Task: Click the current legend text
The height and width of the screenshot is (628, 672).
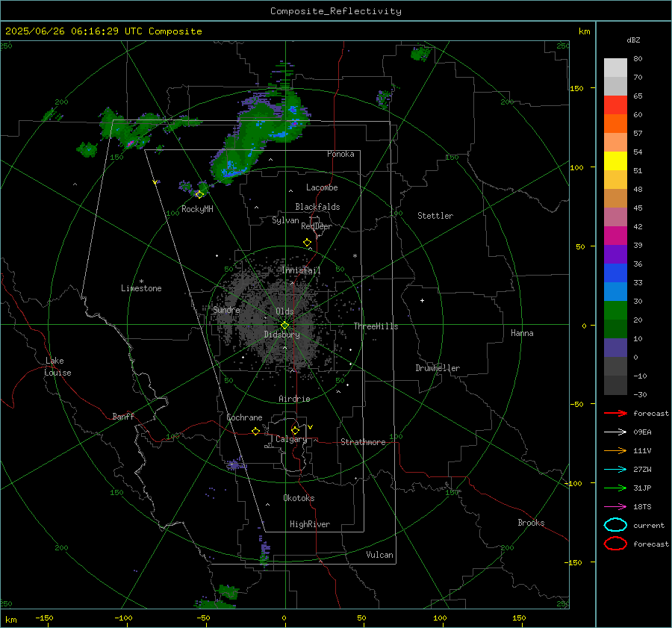Action: pos(649,525)
